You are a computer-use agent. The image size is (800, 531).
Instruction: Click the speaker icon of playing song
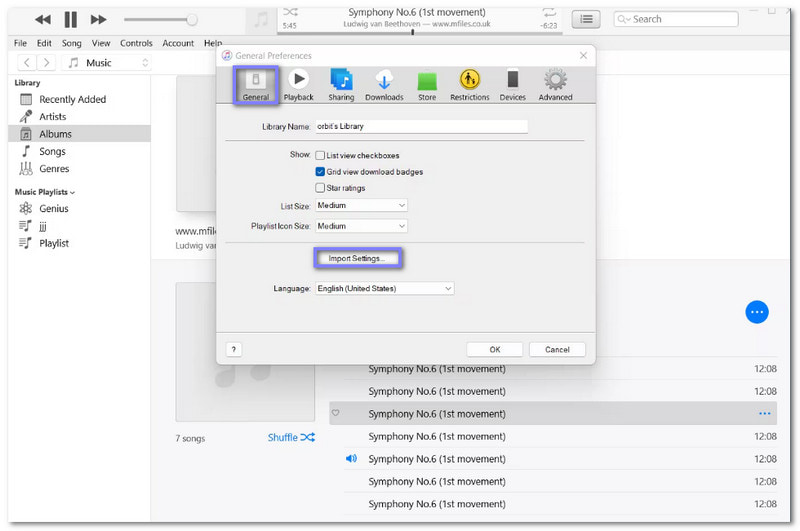(351, 459)
